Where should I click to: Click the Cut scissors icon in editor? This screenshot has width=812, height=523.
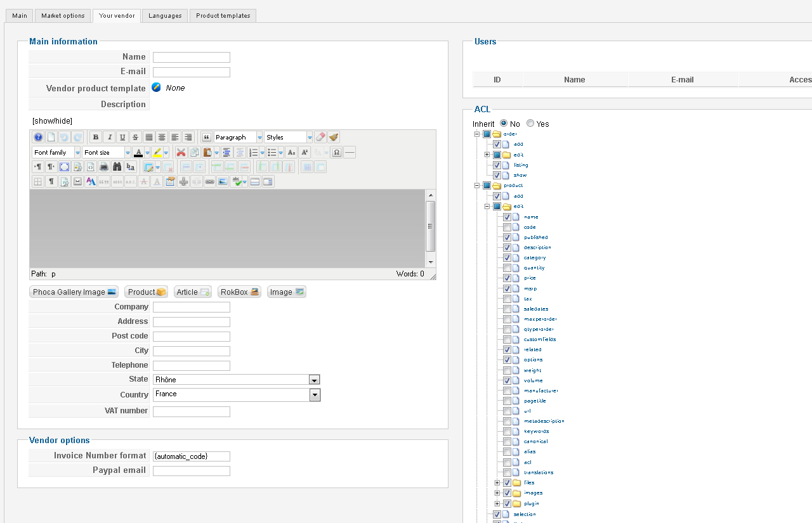pyautogui.click(x=181, y=152)
